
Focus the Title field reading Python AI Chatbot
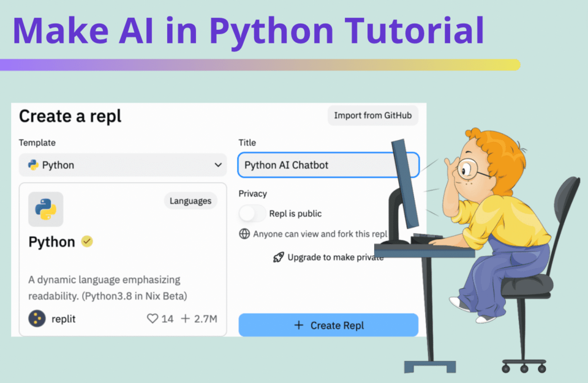click(328, 165)
